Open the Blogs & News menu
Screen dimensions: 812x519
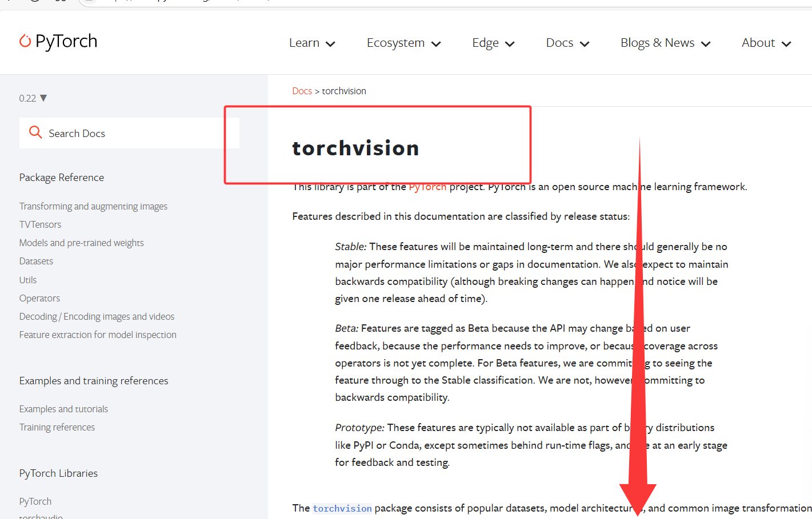click(665, 43)
